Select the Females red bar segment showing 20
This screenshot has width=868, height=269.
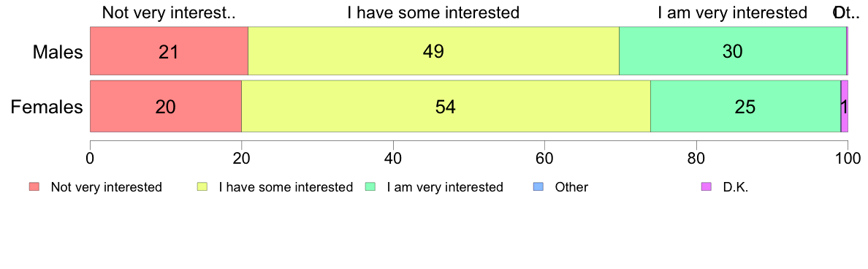166,106
